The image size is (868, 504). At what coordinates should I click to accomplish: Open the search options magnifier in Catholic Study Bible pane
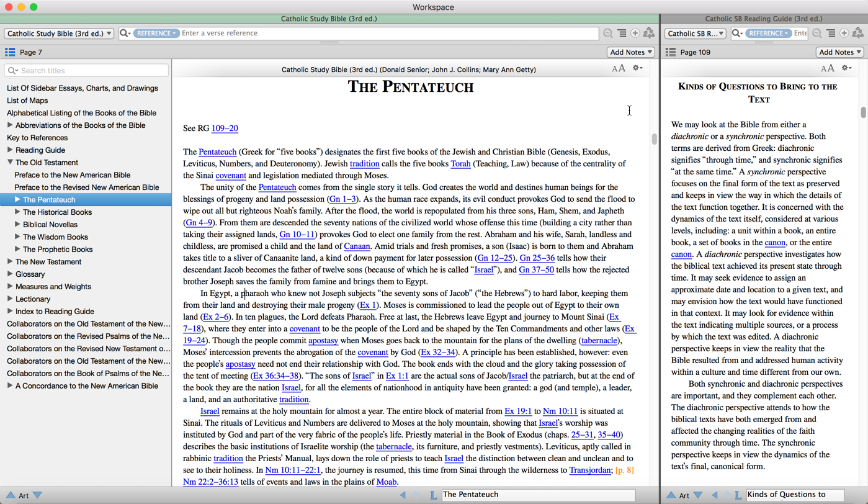click(125, 34)
